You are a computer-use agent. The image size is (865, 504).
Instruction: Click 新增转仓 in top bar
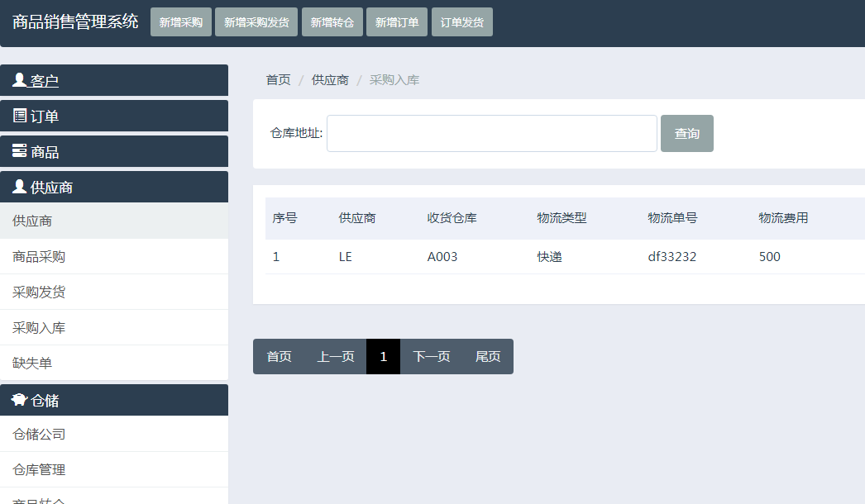(x=332, y=22)
